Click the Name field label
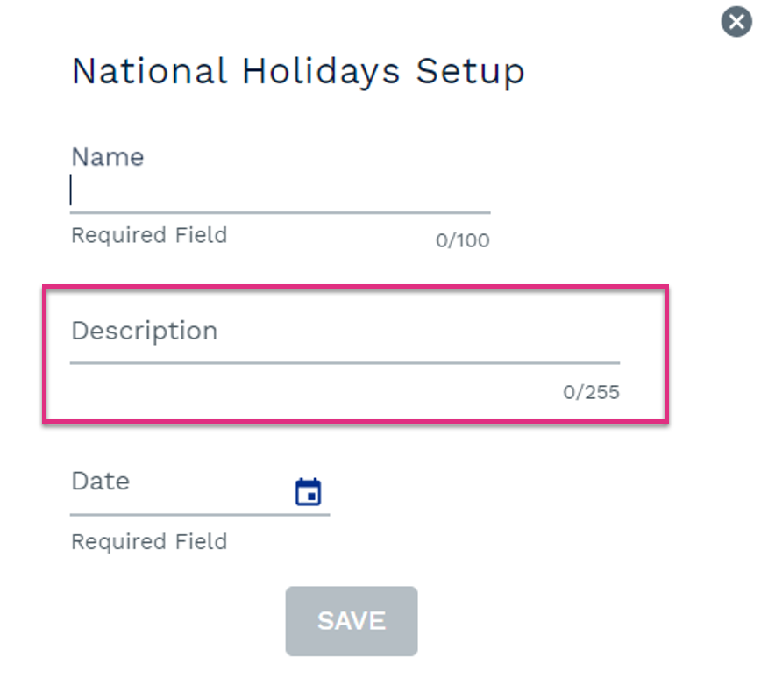The width and height of the screenshot is (768, 700). (x=108, y=157)
